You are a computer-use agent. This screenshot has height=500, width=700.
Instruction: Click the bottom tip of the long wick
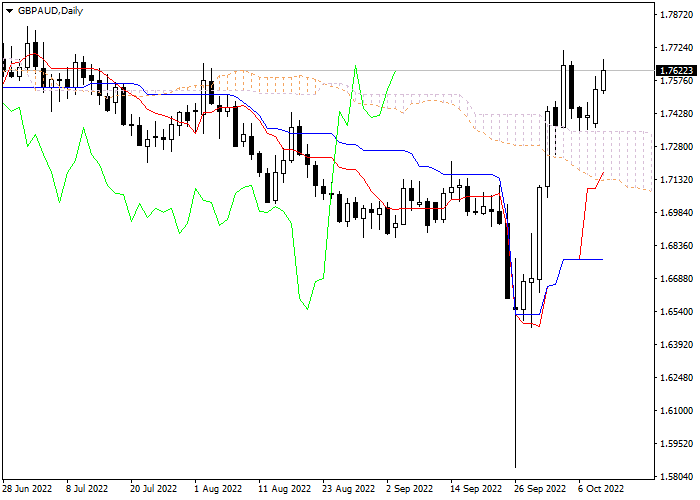(x=515, y=466)
